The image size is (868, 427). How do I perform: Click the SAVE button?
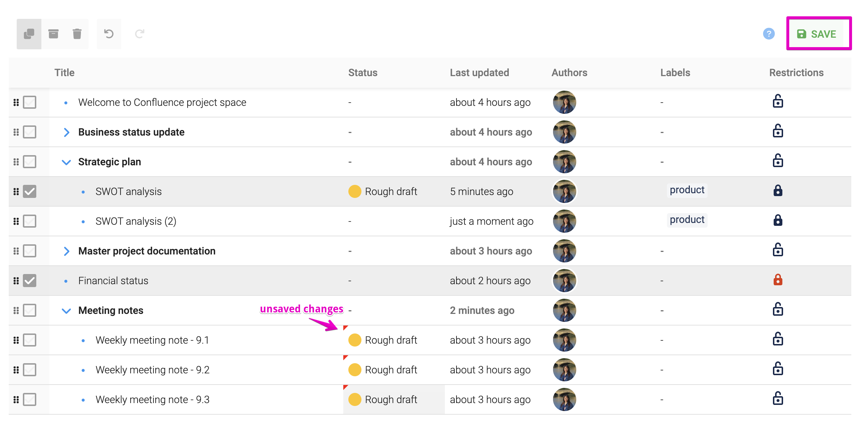click(x=819, y=34)
